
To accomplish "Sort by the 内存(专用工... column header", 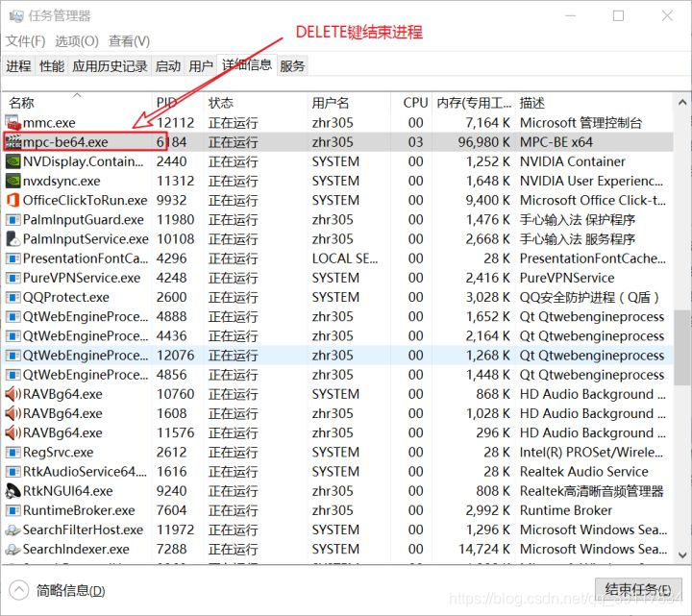I will (474, 103).
